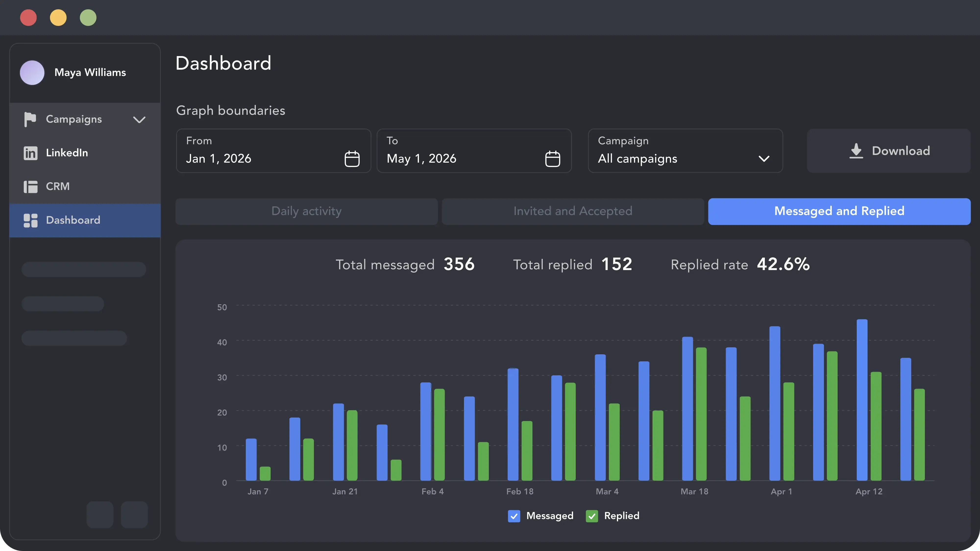The image size is (980, 551).
Task: Click Maya Williams profile avatar
Action: 32,72
